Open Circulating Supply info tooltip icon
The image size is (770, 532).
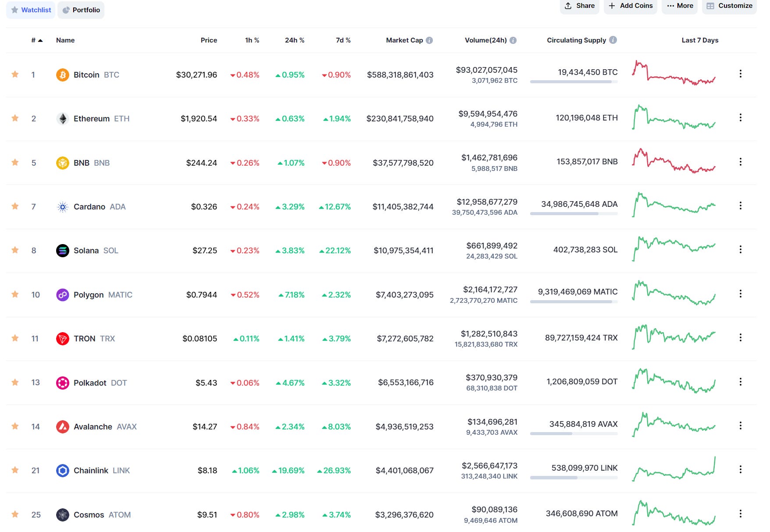click(613, 40)
